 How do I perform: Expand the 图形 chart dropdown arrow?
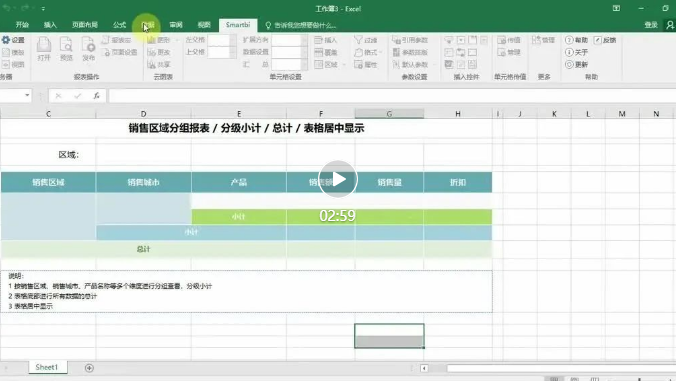click(177, 40)
